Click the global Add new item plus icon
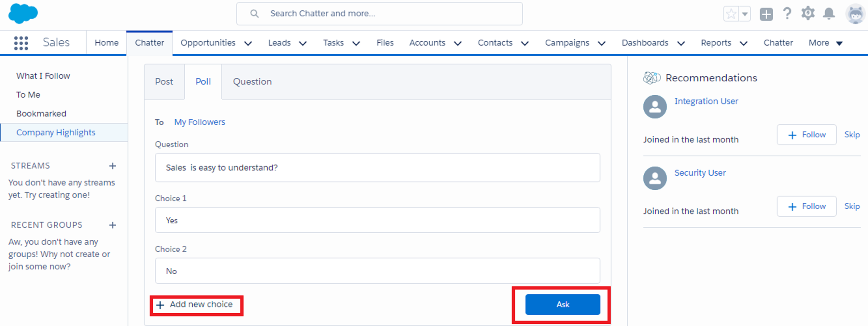Image resolution: width=868 pixels, height=326 pixels. point(766,13)
